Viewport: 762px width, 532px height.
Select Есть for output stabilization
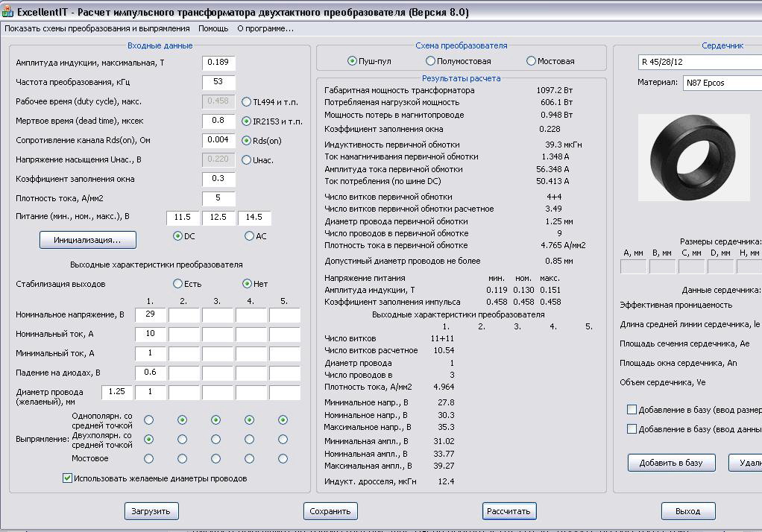point(177,284)
